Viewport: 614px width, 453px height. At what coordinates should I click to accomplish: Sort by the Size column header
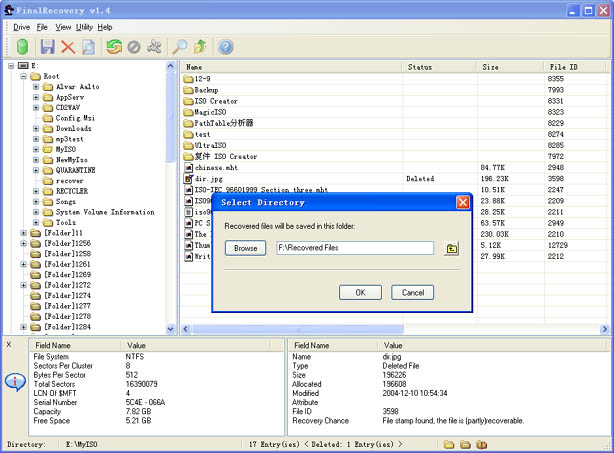[511, 67]
